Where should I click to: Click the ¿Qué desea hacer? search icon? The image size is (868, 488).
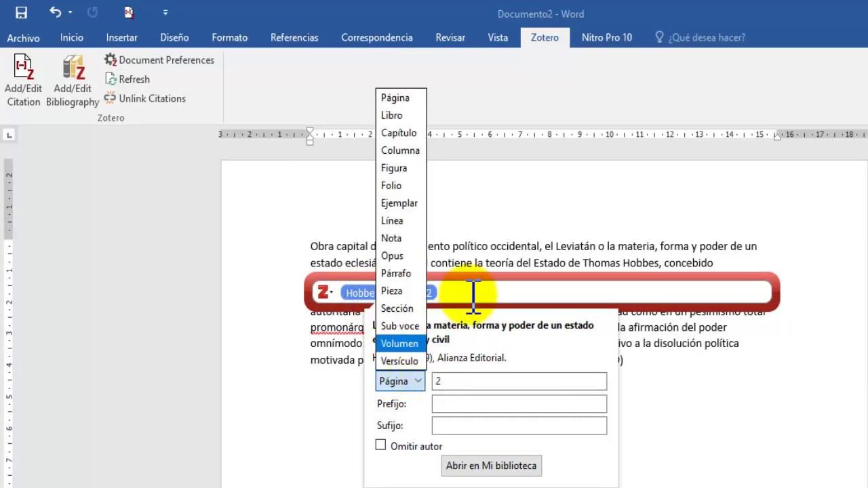659,37
